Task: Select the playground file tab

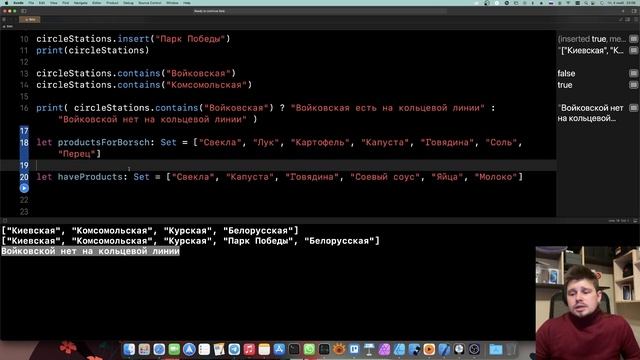Action: [30, 20]
